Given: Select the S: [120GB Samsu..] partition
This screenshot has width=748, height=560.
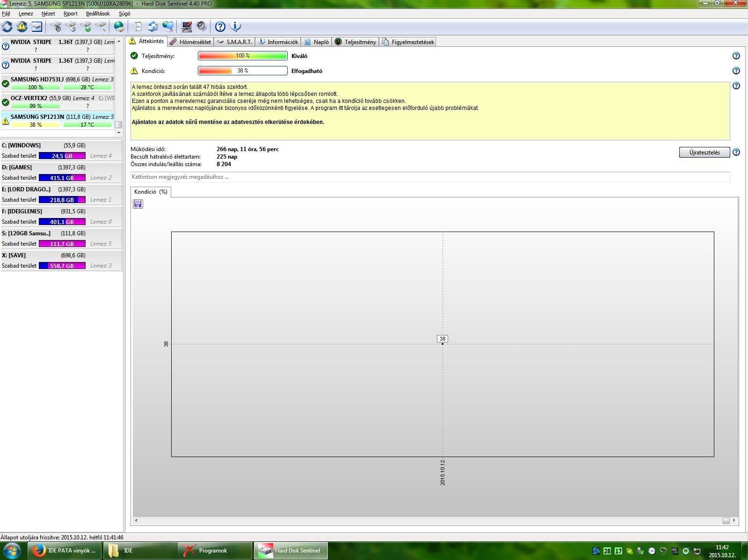Looking at the screenshot, I should coord(61,239).
